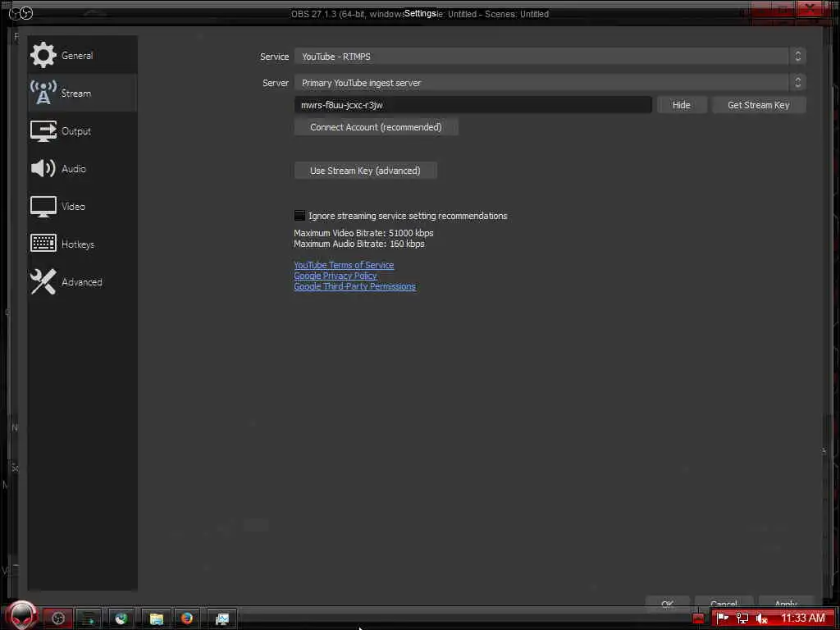Click the Alienware Start orb
Viewport: 840px width, 630px height.
[22, 615]
